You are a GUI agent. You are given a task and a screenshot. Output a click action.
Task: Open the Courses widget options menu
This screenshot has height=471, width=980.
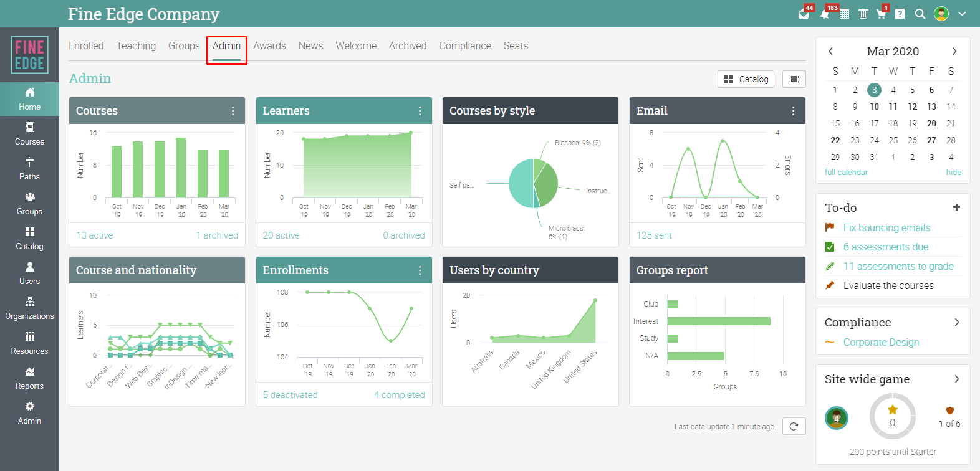point(233,111)
